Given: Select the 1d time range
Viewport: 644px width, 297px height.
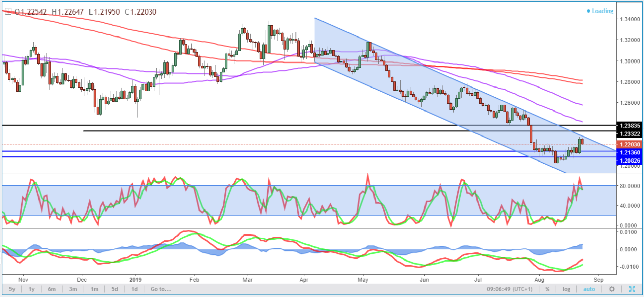Looking at the screenshot, I should coord(134,289).
